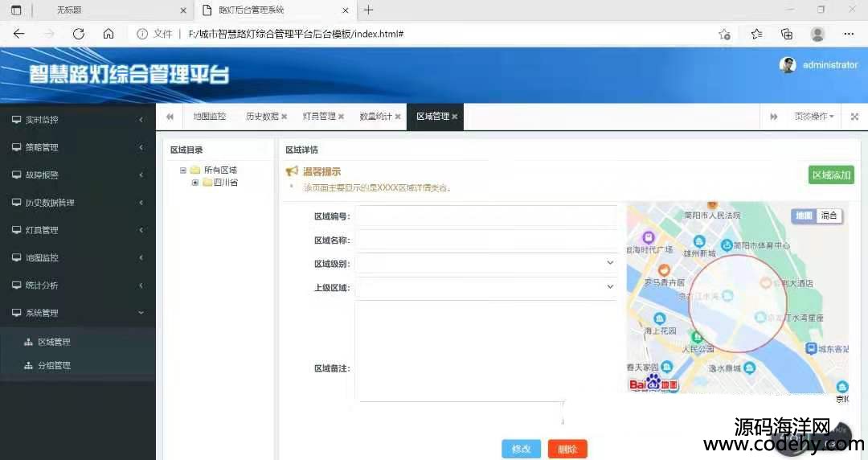Close the 灯具管理 page tab
This screenshot has height=460, width=868.
click(341, 117)
